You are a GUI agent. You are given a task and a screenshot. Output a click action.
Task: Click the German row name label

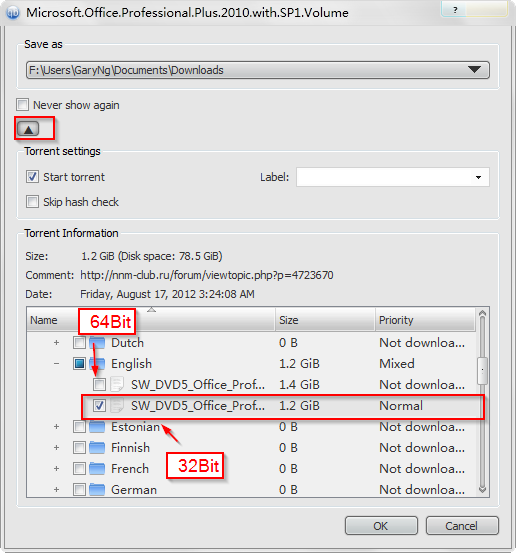click(134, 490)
